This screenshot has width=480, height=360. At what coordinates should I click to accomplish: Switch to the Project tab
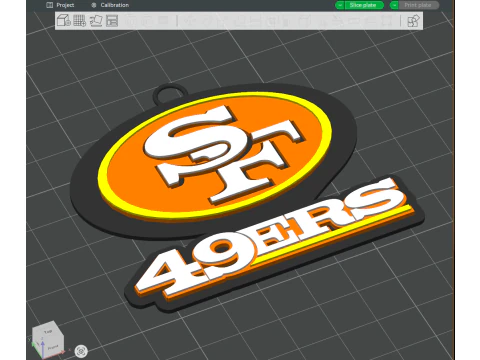coord(60,5)
